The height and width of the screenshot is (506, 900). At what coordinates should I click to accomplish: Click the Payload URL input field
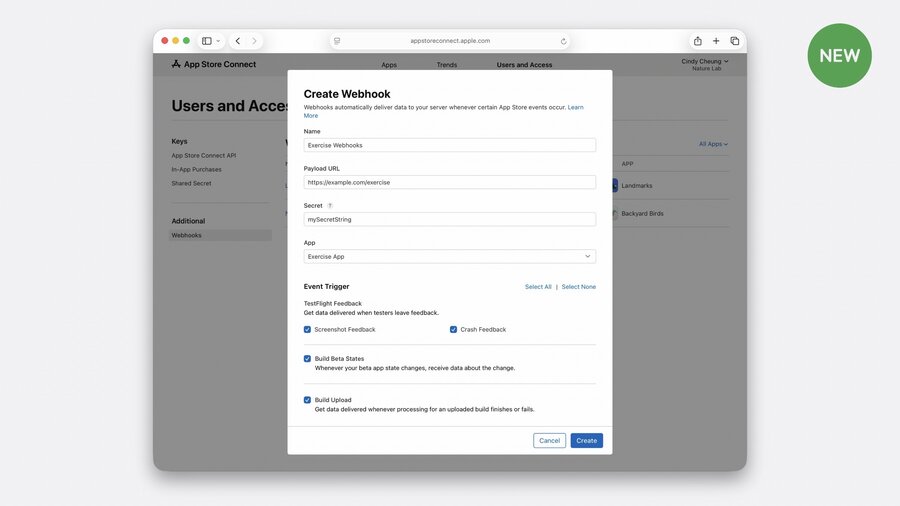[x=449, y=182]
